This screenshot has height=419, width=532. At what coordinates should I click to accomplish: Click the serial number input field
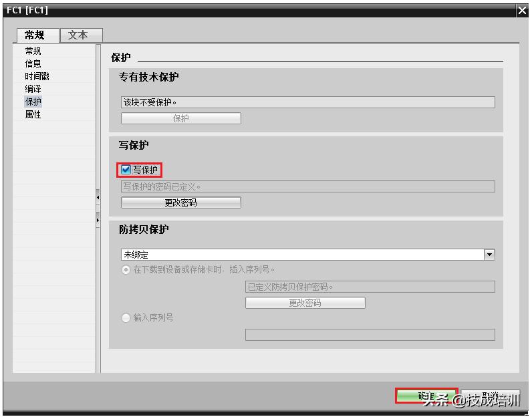(370, 335)
